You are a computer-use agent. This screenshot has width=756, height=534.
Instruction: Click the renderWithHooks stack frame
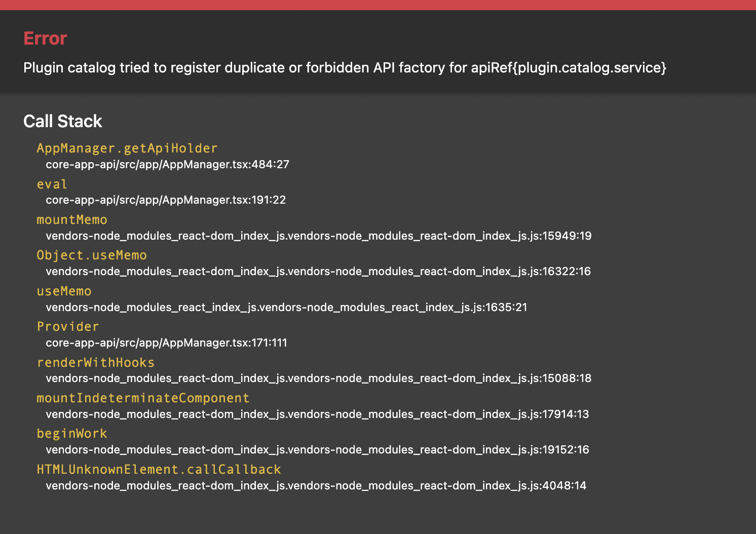point(96,362)
